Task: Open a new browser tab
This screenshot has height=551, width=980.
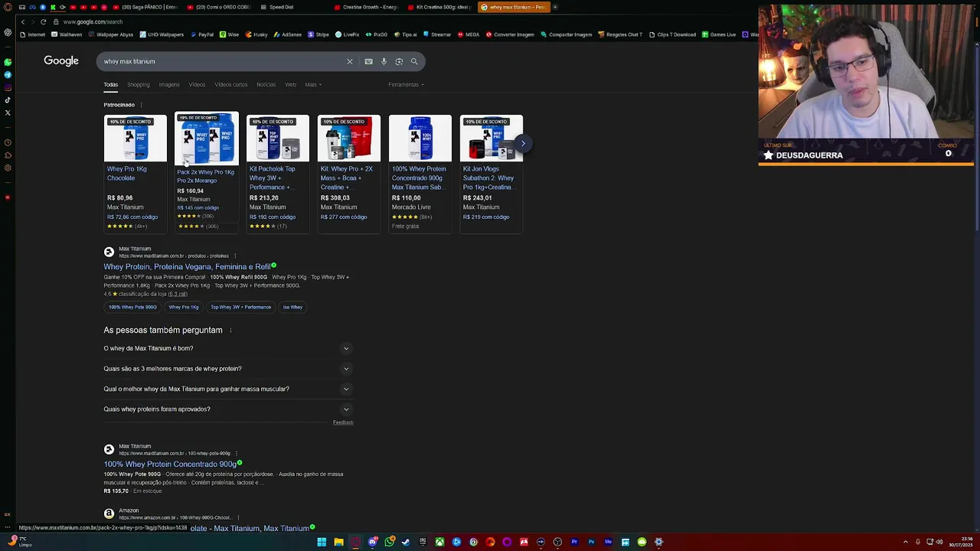Action: click(555, 7)
